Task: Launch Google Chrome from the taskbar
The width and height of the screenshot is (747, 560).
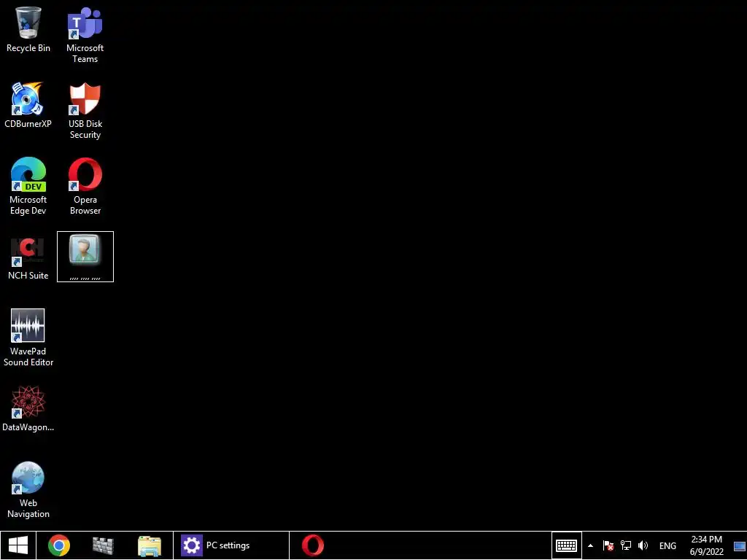Action: click(59, 545)
